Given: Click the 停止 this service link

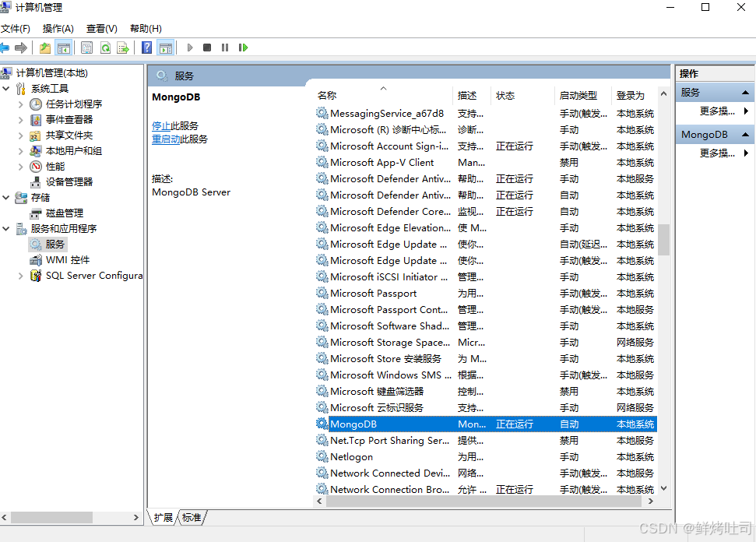Looking at the screenshot, I should point(161,126).
